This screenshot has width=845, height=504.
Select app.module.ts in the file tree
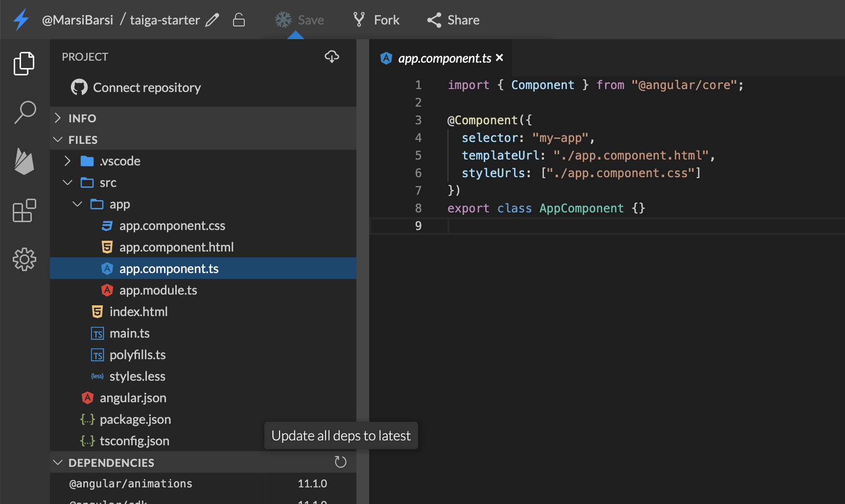(x=158, y=290)
